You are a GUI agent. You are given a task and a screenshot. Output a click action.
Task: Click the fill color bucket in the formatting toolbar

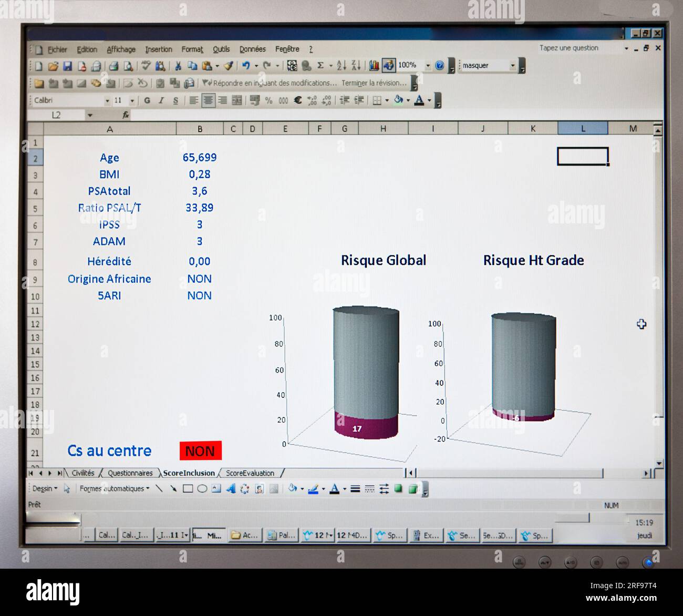[398, 100]
